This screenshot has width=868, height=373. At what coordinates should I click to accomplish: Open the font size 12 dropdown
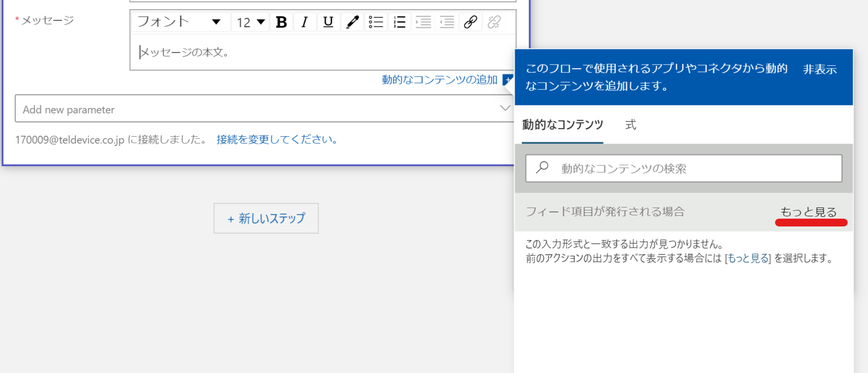251,22
